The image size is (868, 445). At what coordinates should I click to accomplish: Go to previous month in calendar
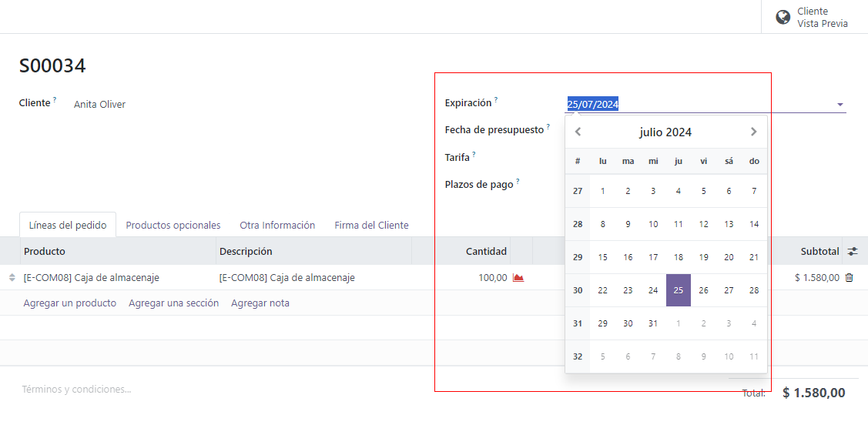coord(578,132)
